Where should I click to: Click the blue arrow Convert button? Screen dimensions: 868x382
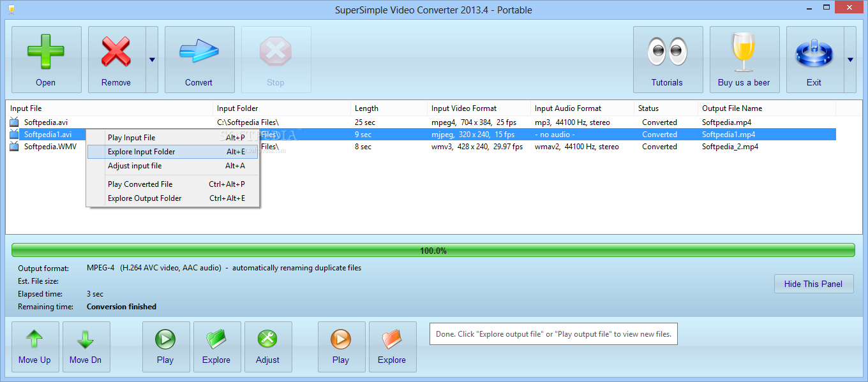click(199, 59)
